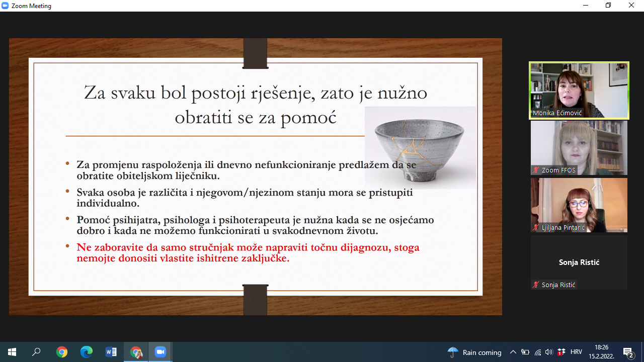Click the Sonja Ristić label at tile bottom

click(558, 285)
